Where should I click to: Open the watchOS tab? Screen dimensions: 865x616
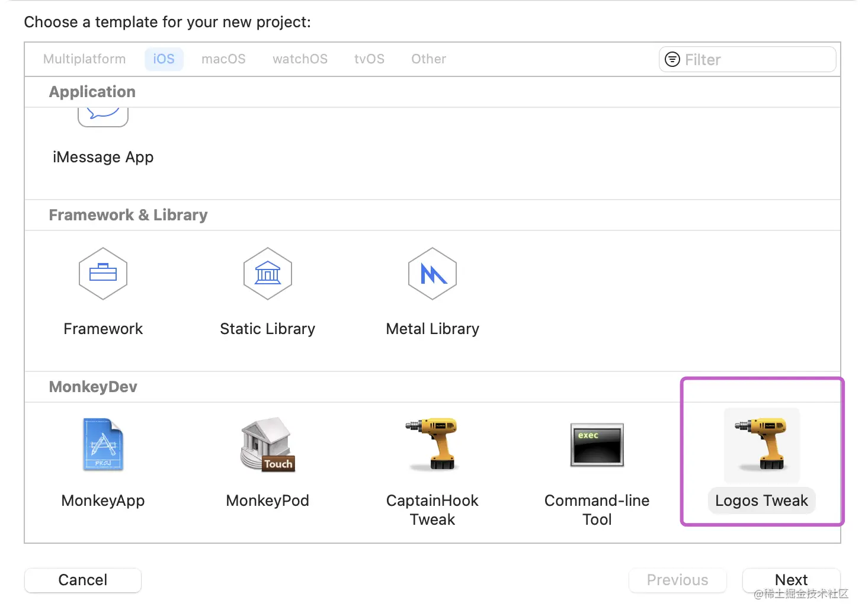tap(300, 59)
